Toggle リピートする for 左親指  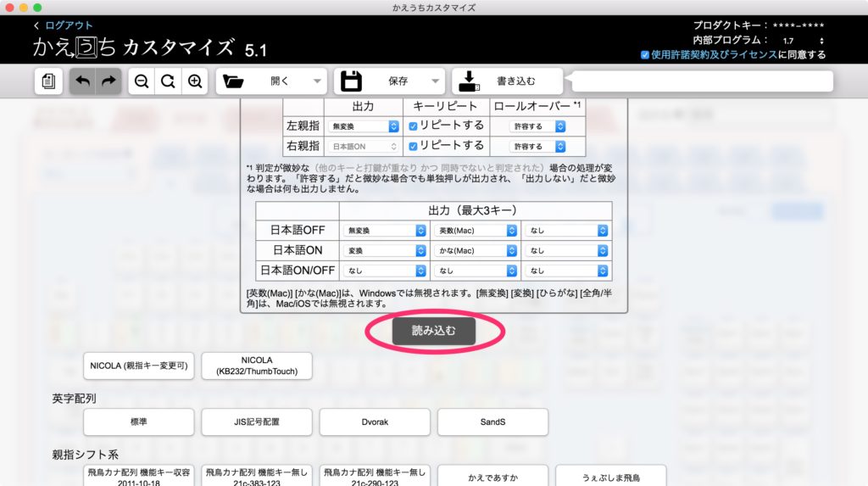(x=413, y=126)
